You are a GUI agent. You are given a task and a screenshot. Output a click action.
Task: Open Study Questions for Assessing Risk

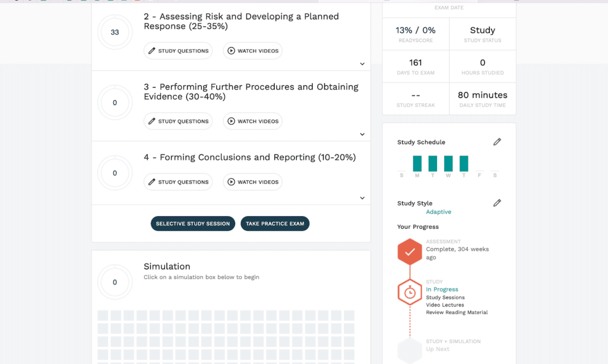point(178,51)
